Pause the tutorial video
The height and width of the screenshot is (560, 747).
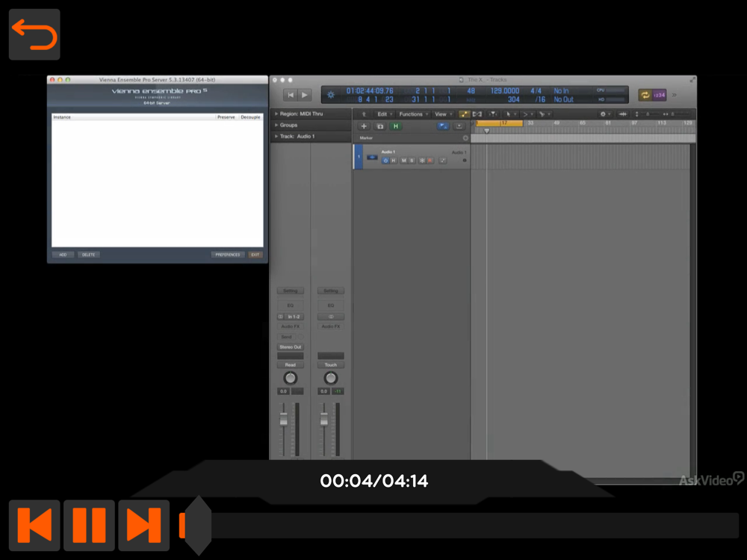point(89,525)
